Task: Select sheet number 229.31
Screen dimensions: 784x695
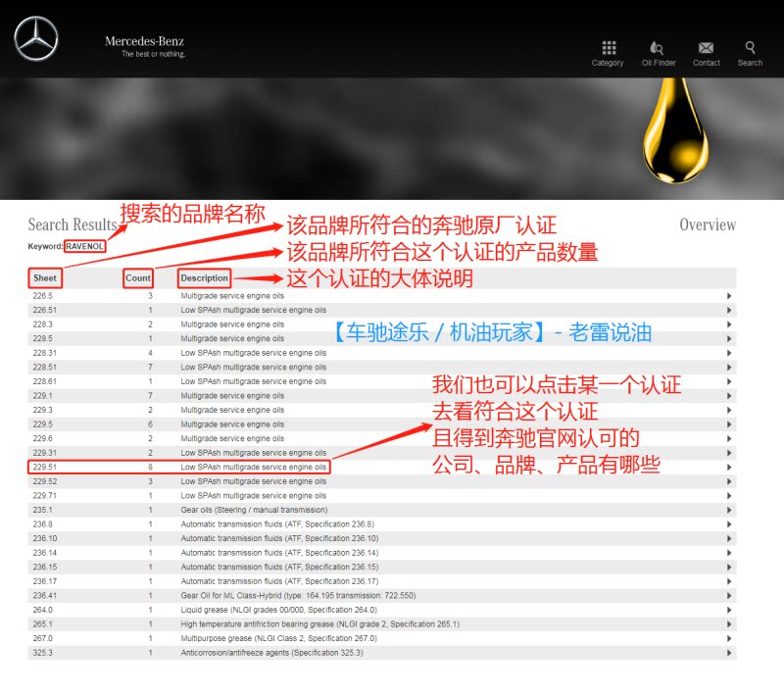Action: pos(44,453)
